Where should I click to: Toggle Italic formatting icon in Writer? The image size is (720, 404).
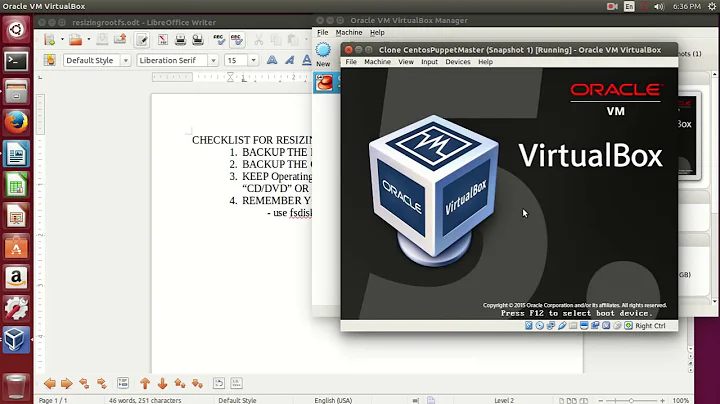coord(289,60)
